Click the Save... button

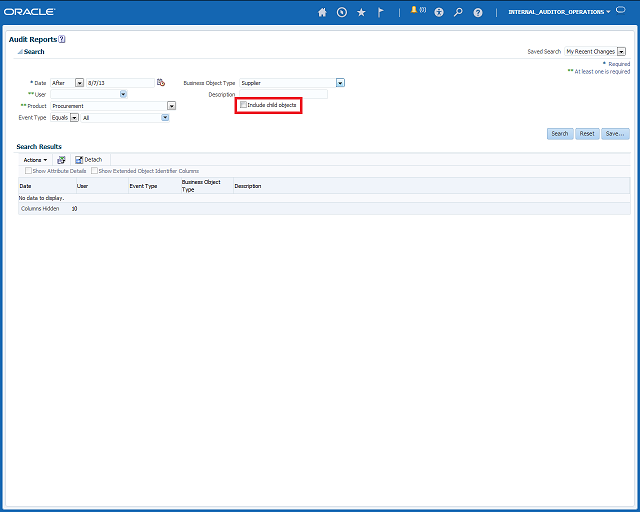[615, 134]
